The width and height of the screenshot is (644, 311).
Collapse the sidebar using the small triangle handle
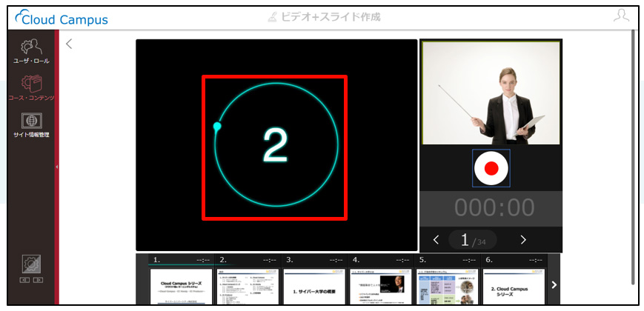pyautogui.click(x=56, y=167)
